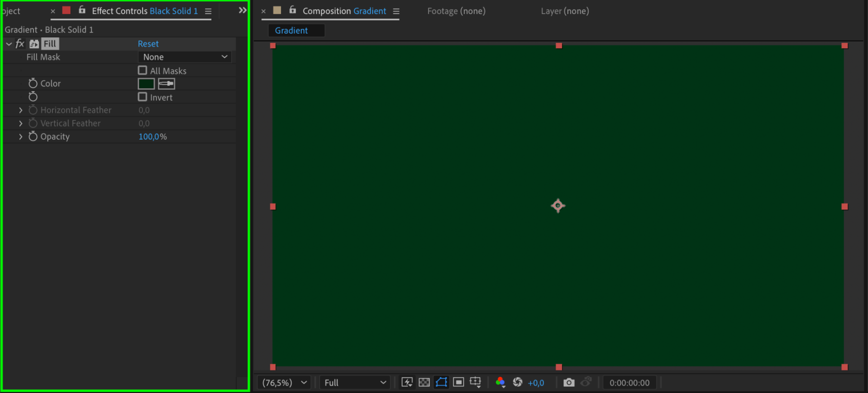Take a snapshot with the camera icon
The height and width of the screenshot is (393, 868).
coord(568,383)
